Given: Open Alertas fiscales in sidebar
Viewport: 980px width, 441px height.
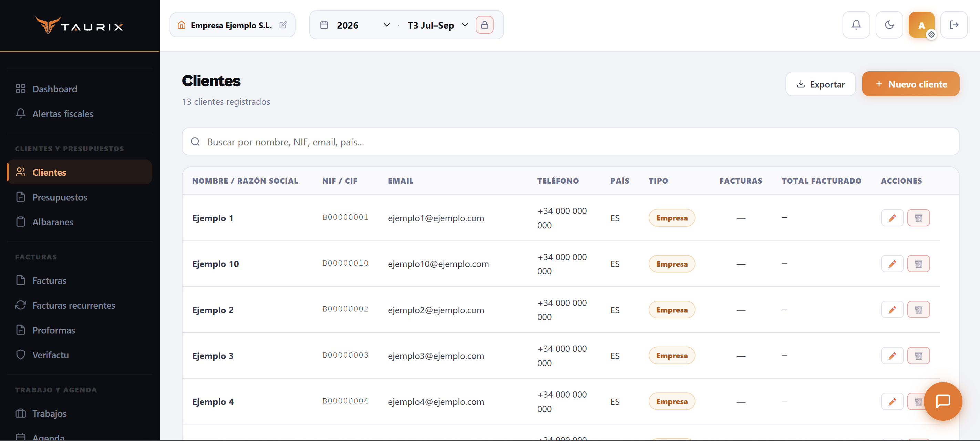Looking at the screenshot, I should pyautogui.click(x=80, y=114).
